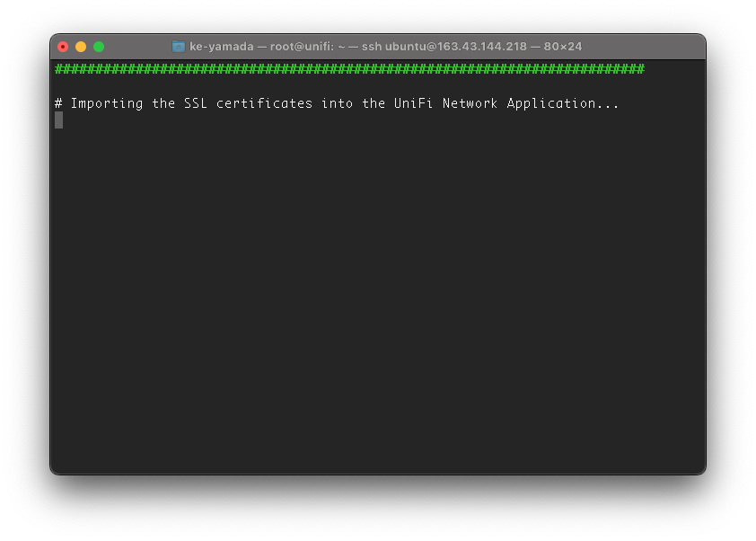Minimize the terminal with yellow button

coord(81,47)
